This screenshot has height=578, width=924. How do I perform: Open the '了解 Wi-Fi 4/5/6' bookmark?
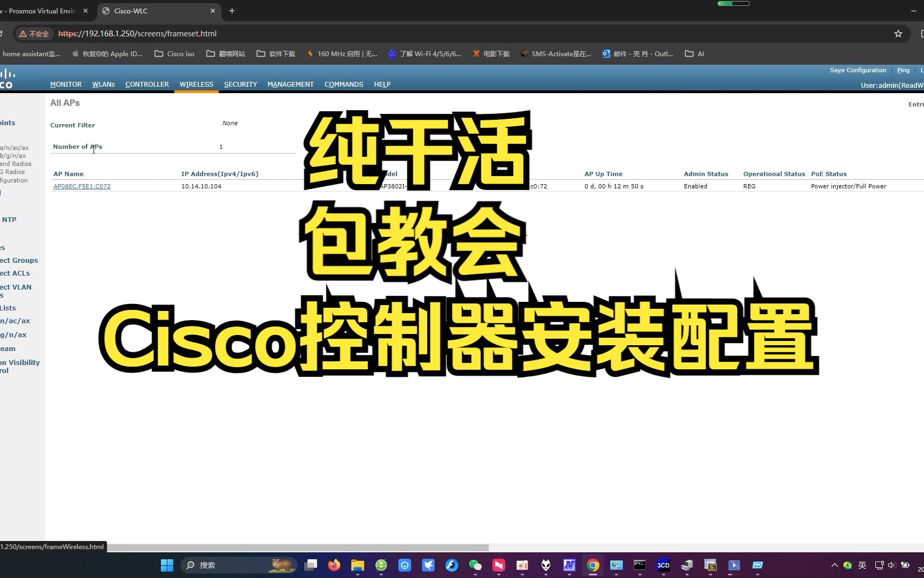(425, 54)
